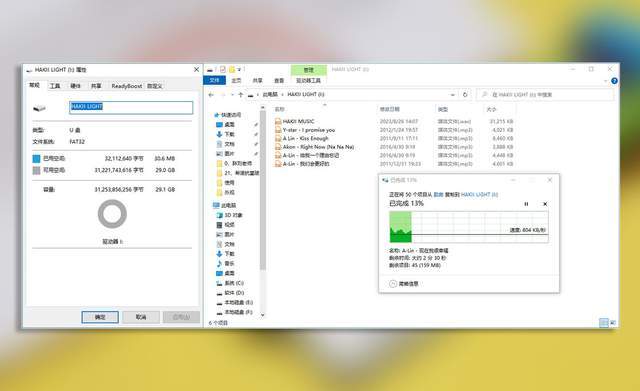Open the recent locations dropdown beside the forward arrow

tap(232, 95)
